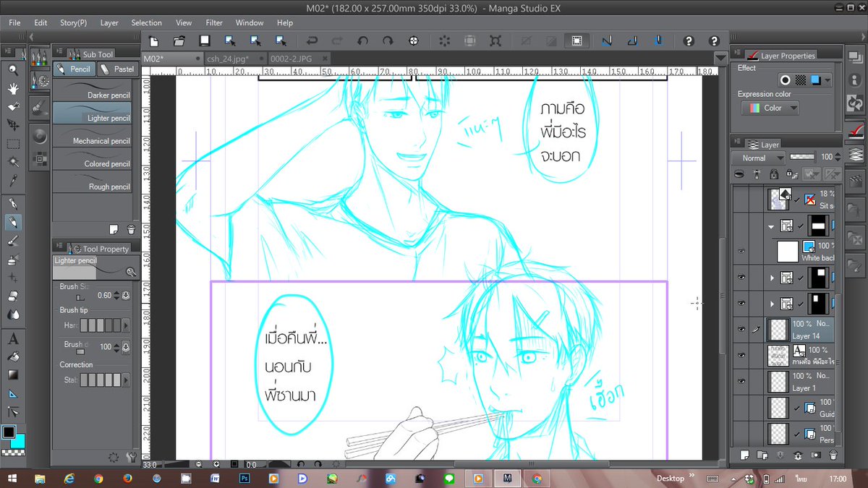Select the Operation object tool

pyautogui.click(x=13, y=107)
